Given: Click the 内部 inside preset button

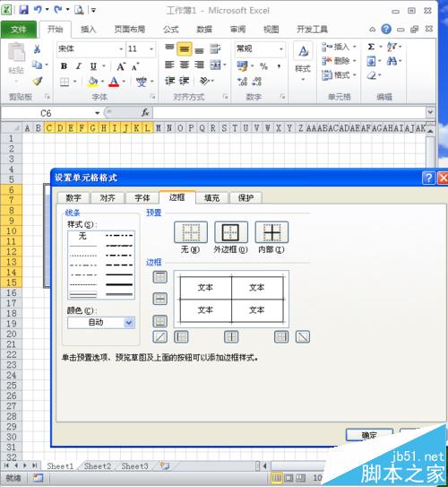Looking at the screenshot, I should pos(271,232).
